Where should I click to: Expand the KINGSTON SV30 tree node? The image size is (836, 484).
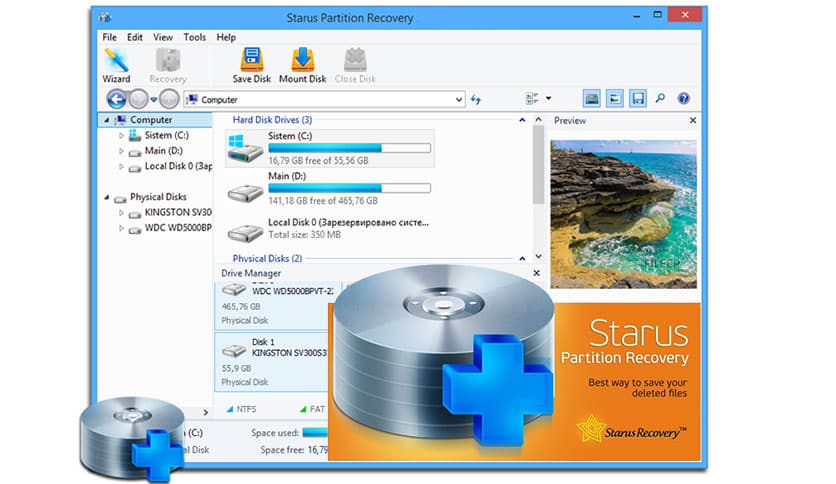point(121,213)
